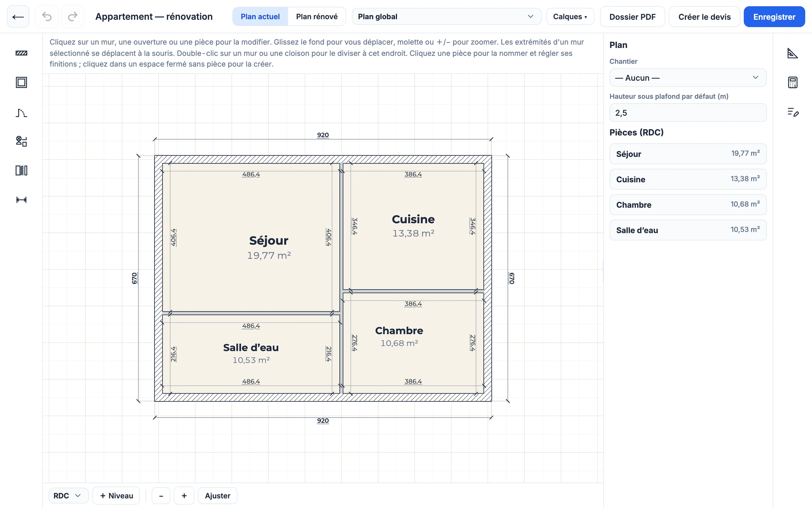Viewport: 812px width, 508px height.
Task: Redo the last action
Action: 73,16
